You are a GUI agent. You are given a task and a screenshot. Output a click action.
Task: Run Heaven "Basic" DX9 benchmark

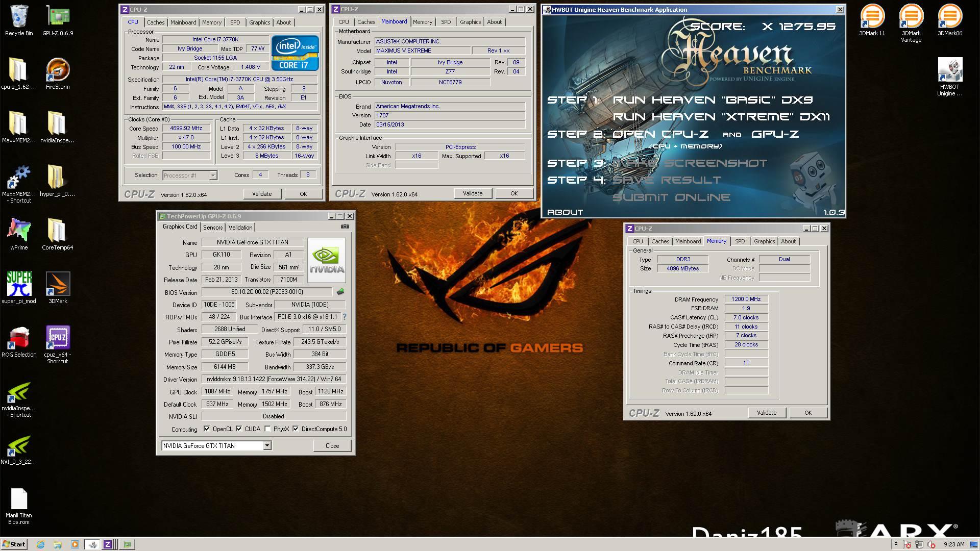(x=713, y=100)
